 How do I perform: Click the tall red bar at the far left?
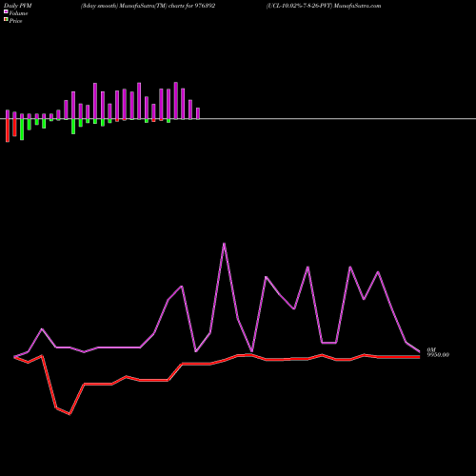click(8, 130)
